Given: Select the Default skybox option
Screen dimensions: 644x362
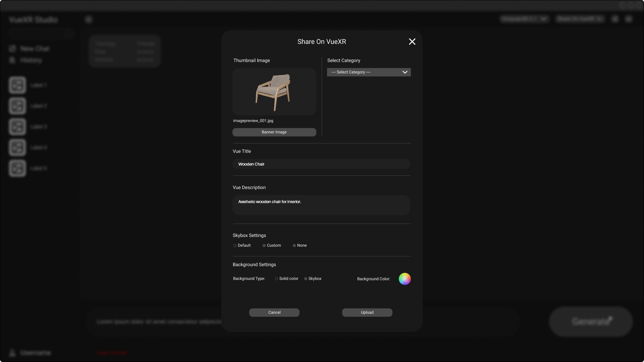Looking at the screenshot, I should pyautogui.click(x=235, y=245).
